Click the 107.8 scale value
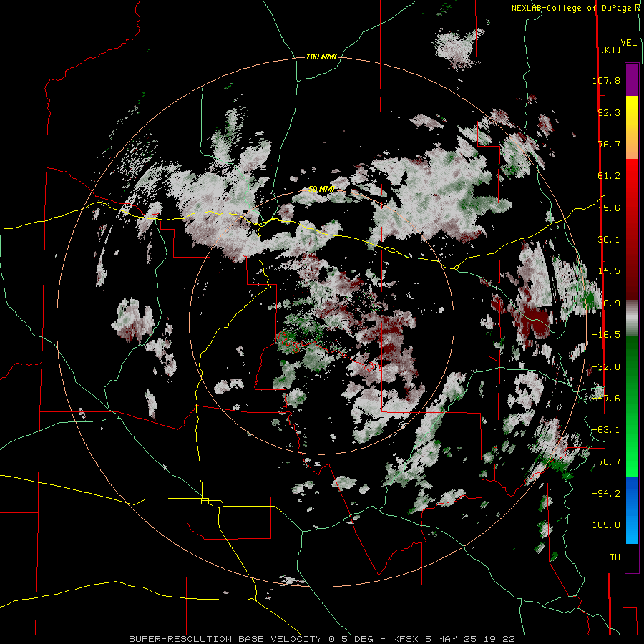Image resolution: width=644 pixels, height=644 pixels. [x=606, y=80]
